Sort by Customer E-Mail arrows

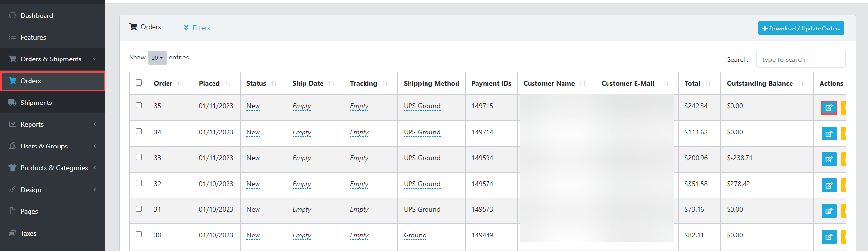pos(666,84)
